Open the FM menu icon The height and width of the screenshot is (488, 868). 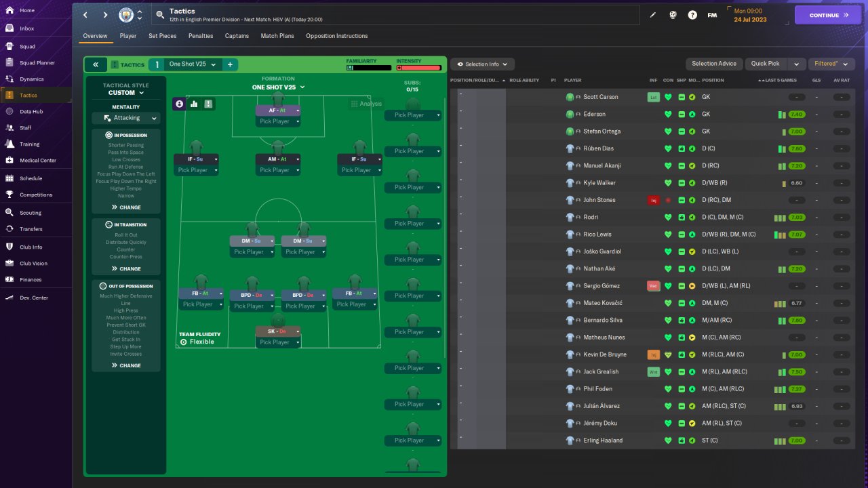[712, 15]
